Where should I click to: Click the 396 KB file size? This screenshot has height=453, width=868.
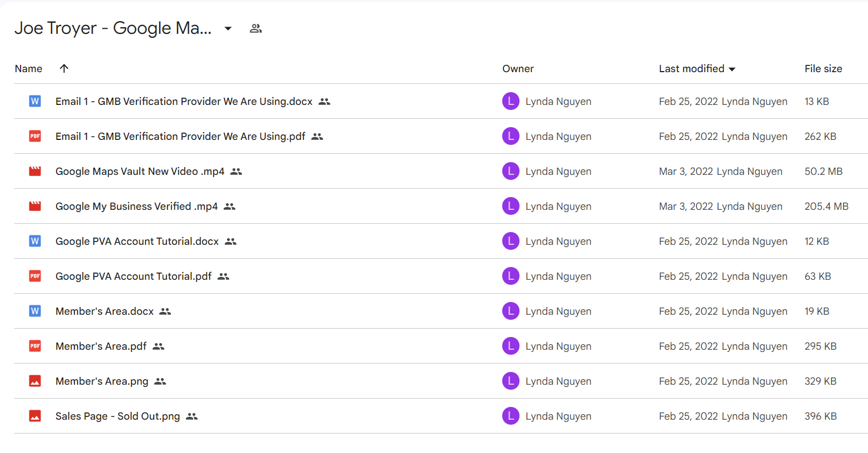821,416
